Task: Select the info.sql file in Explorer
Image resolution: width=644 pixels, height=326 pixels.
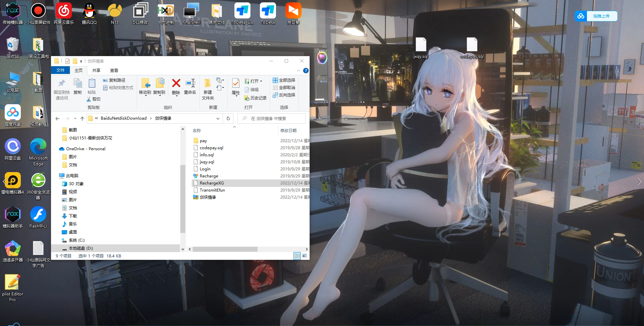Action: pos(251,155)
